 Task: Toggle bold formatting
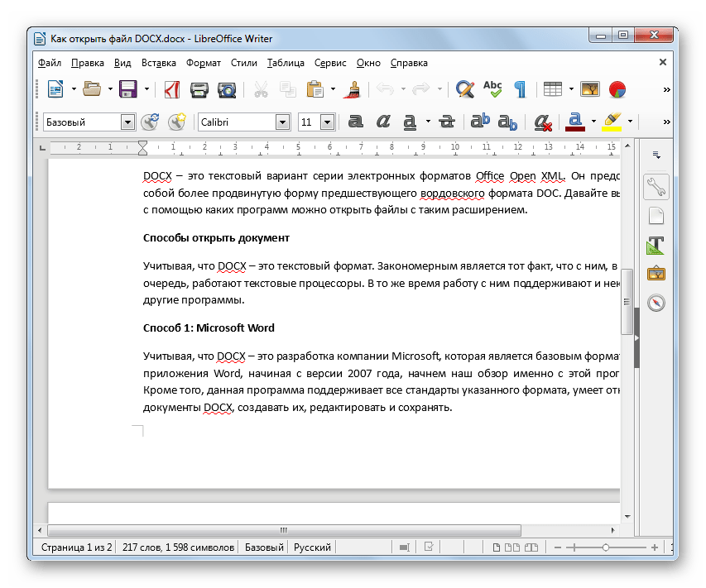click(x=356, y=122)
